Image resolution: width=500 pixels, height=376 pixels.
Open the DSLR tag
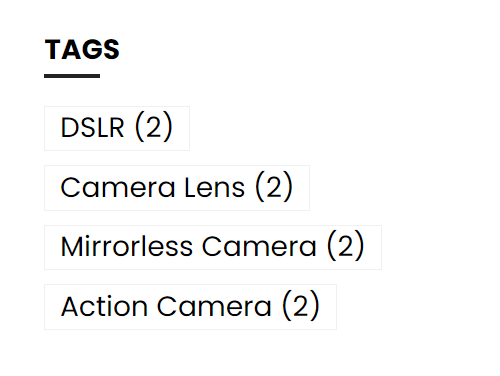(117, 128)
